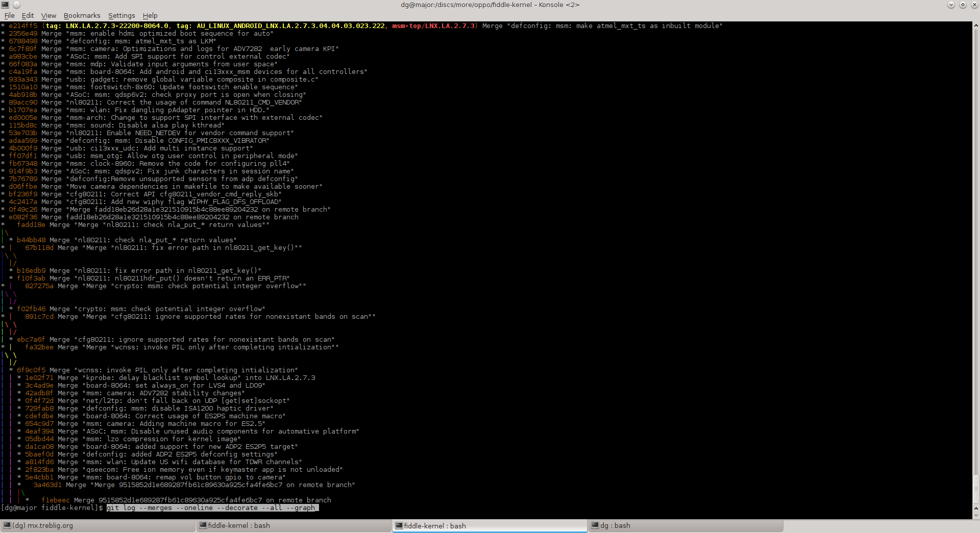Click commit hash 891c7cd
The width and height of the screenshot is (980, 533).
click(39, 316)
